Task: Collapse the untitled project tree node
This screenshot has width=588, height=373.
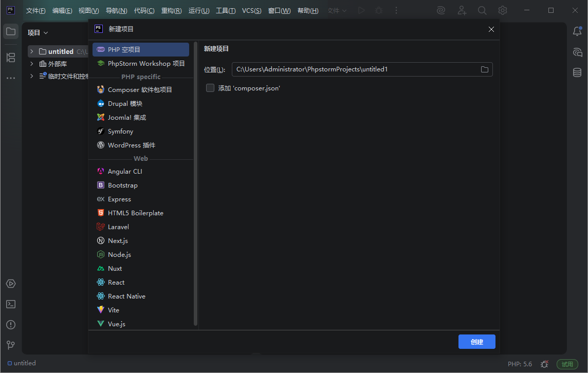Action: coord(31,51)
